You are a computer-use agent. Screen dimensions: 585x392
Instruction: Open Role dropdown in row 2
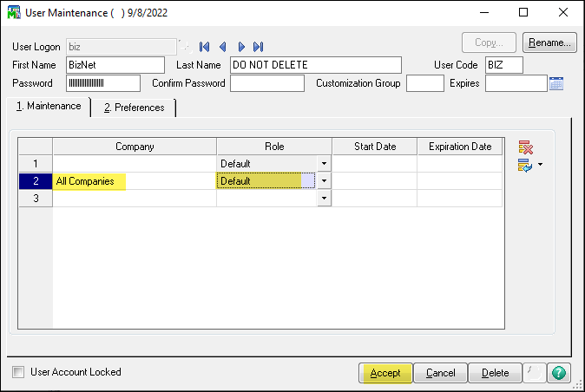(x=324, y=181)
